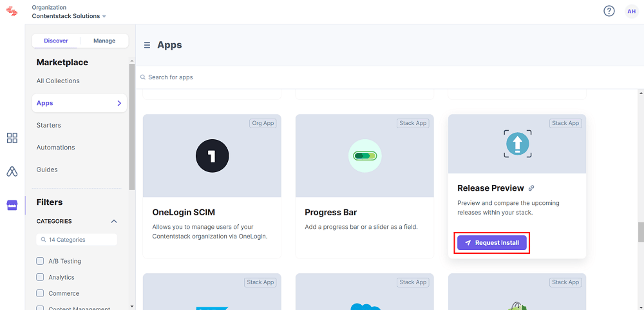Click the Stack App badge on Progress Bar
This screenshot has height=310, width=644.
click(413, 123)
